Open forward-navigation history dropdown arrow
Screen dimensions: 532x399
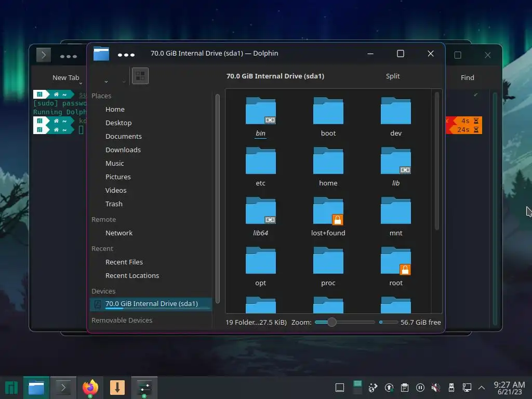point(124,82)
